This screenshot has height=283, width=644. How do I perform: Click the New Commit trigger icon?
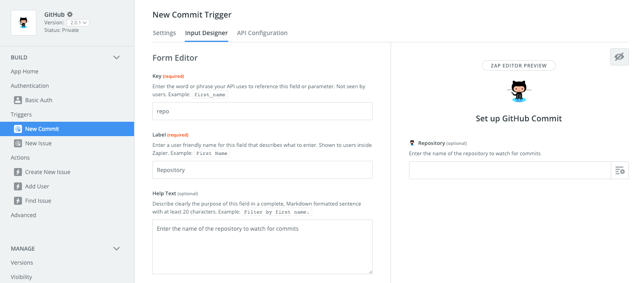[18, 129]
